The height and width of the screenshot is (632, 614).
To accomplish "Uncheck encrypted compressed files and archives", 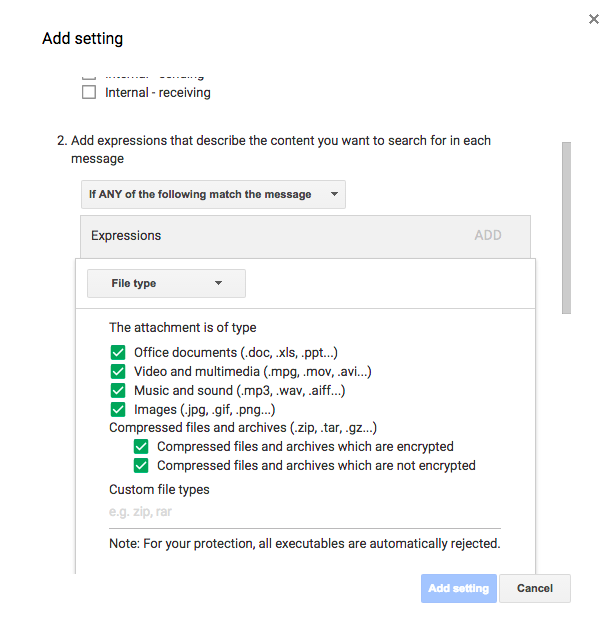I will (x=140, y=447).
